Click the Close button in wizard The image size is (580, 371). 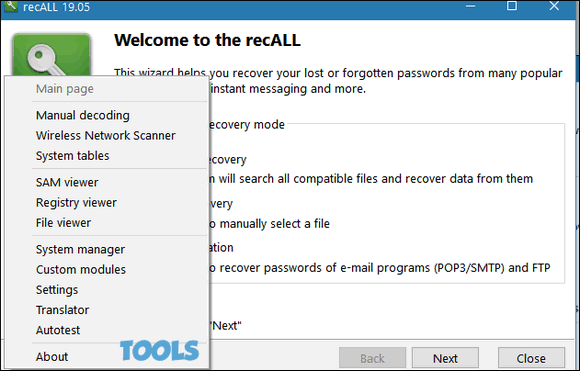click(531, 358)
